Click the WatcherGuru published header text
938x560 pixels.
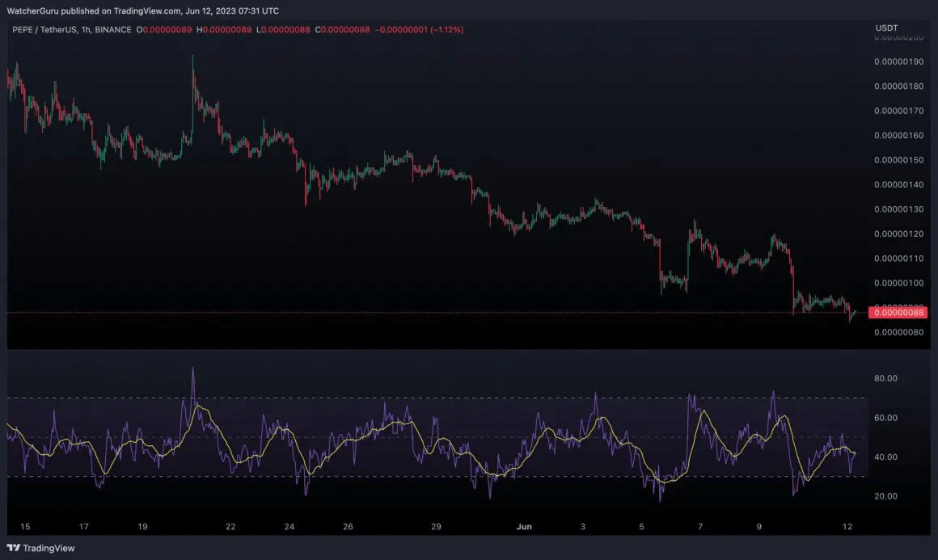point(142,11)
